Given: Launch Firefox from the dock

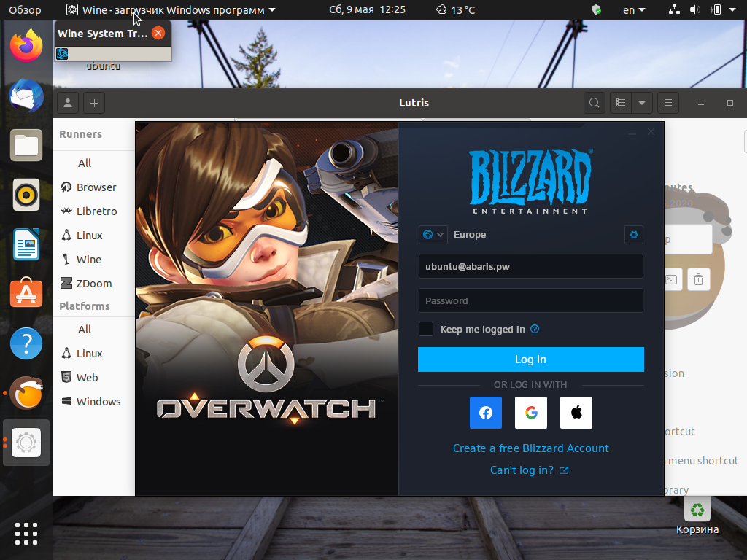Looking at the screenshot, I should [x=26, y=45].
